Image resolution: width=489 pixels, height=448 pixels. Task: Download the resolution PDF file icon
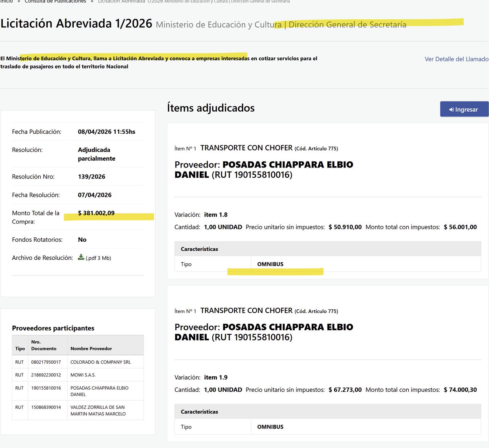(81, 257)
